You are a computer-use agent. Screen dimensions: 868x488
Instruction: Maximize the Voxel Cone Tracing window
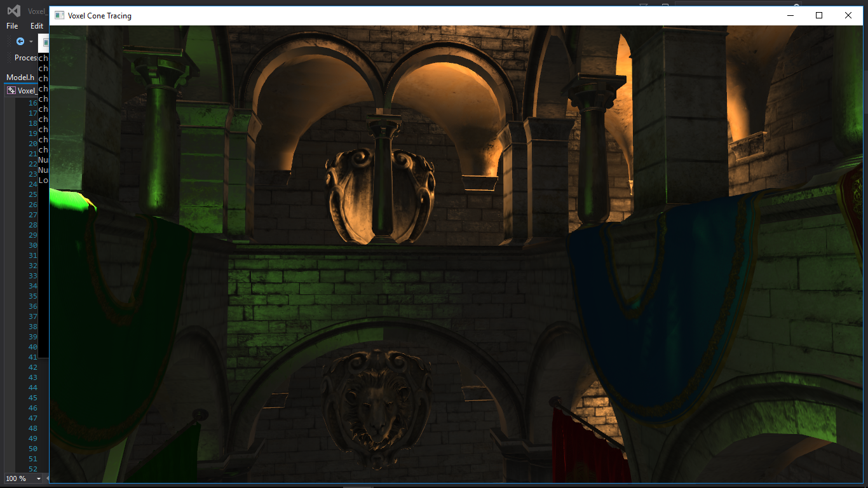point(818,15)
